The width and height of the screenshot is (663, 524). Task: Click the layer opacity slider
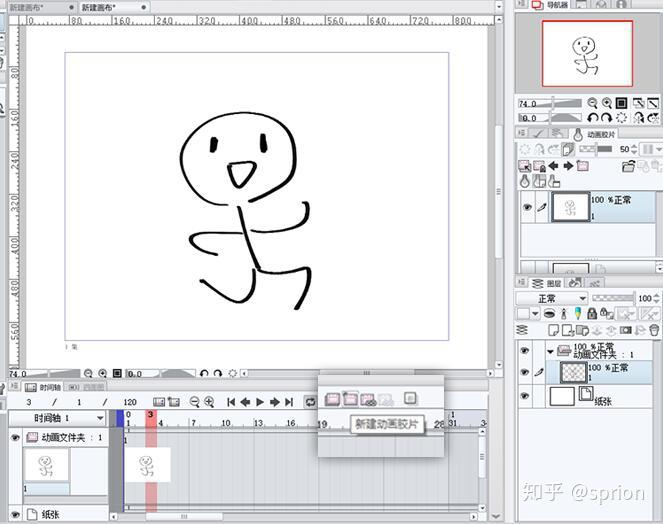613,299
